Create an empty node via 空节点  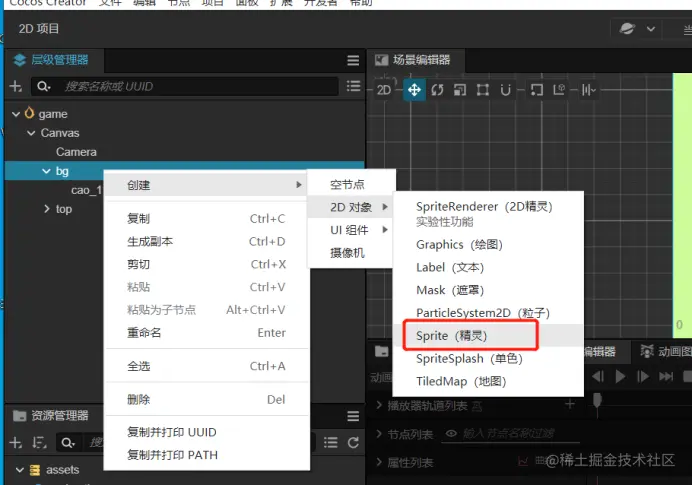(351, 184)
